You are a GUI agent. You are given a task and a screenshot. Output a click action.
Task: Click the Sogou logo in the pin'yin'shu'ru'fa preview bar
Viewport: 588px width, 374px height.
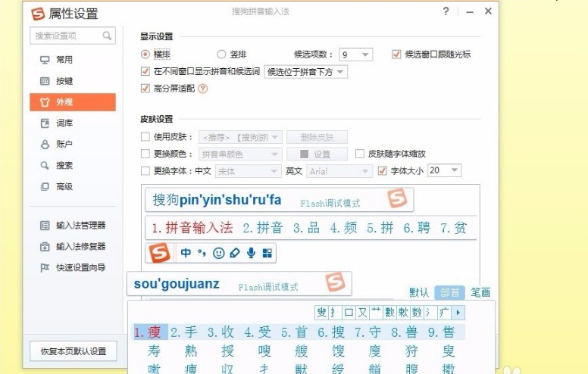[397, 198]
